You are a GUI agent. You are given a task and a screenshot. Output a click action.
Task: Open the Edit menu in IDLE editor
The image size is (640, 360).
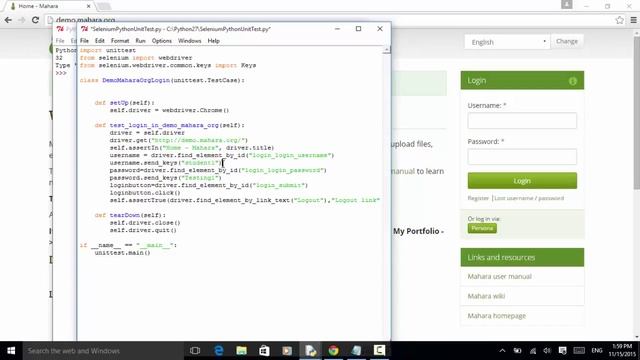100,41
